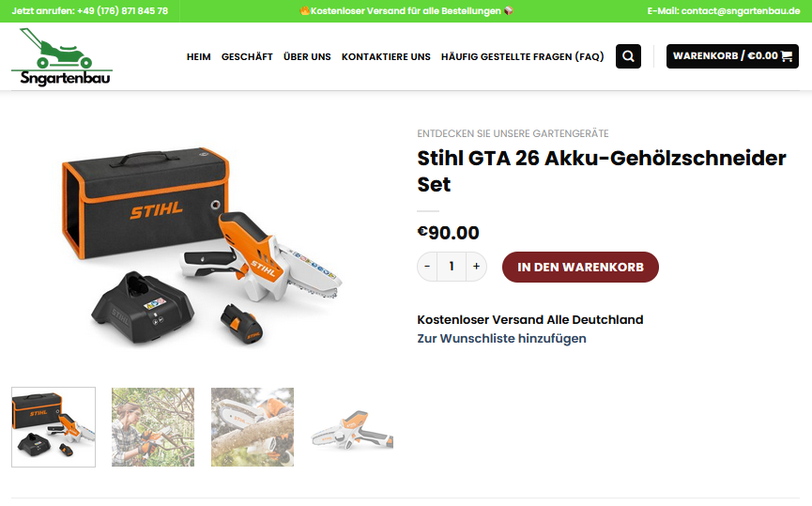
Task: Add product with In den Warenkorb
Action: pyautogui.click(x=580, y=268)
